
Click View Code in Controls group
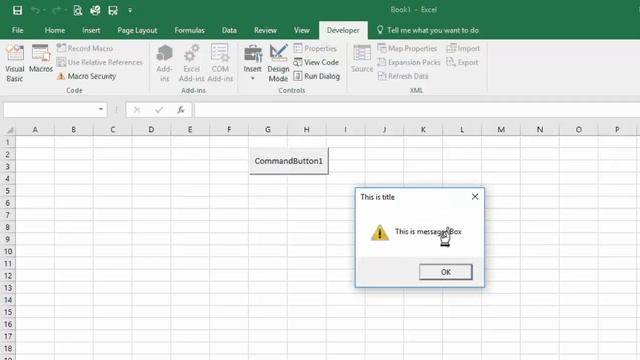click(316, 62)
